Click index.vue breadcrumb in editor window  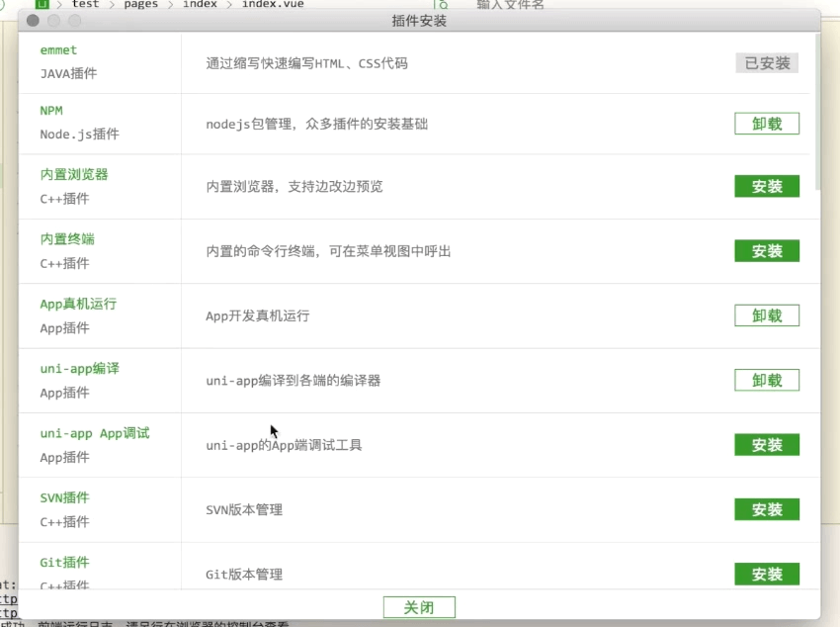pos(273,4)
